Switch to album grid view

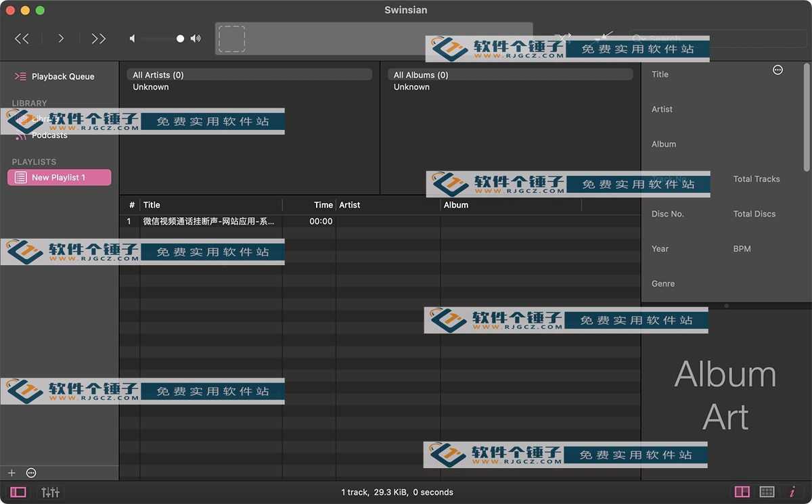767,492
